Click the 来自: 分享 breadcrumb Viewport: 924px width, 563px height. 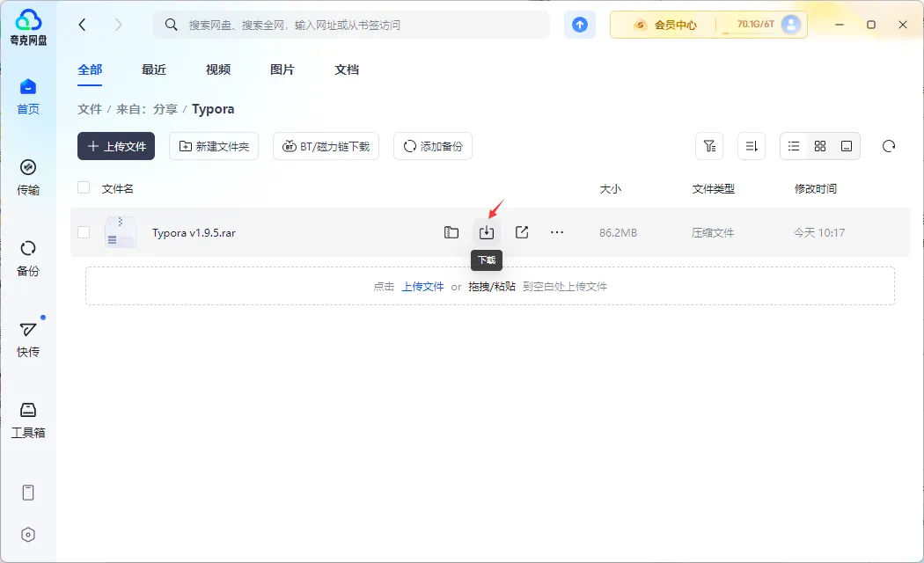click(147, 109)
